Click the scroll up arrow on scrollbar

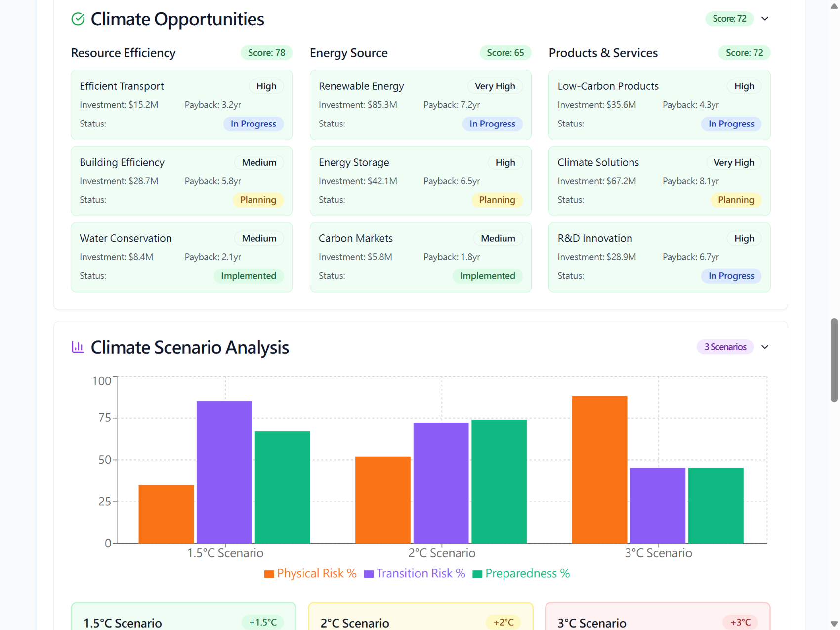pyautogui.click(x=834, y=6)
